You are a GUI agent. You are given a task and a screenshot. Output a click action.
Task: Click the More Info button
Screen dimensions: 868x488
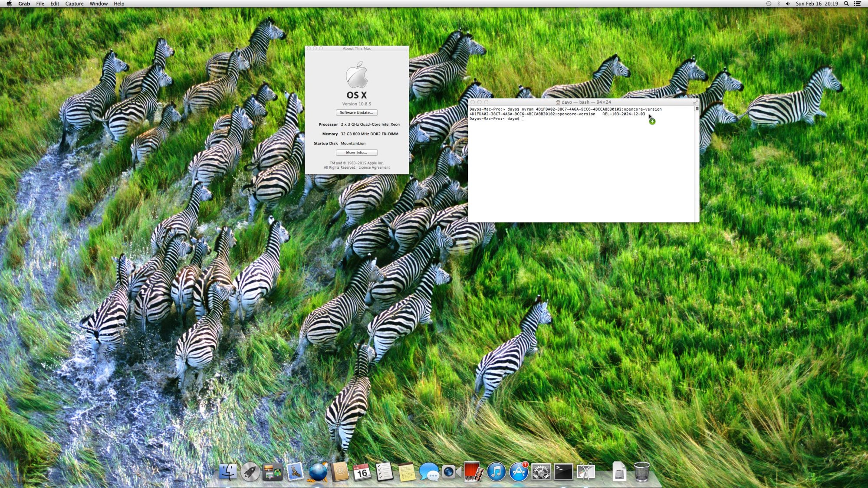(356, 153)
